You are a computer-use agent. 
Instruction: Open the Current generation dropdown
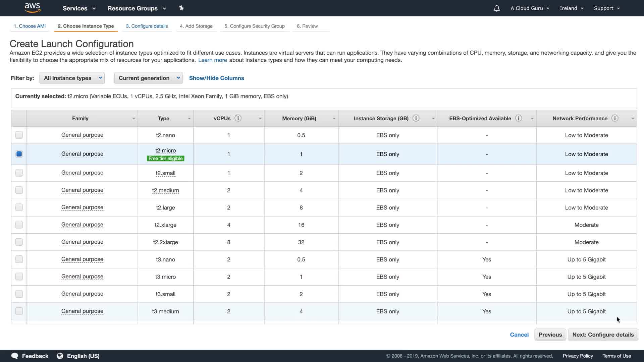click(x=148, y=78)
